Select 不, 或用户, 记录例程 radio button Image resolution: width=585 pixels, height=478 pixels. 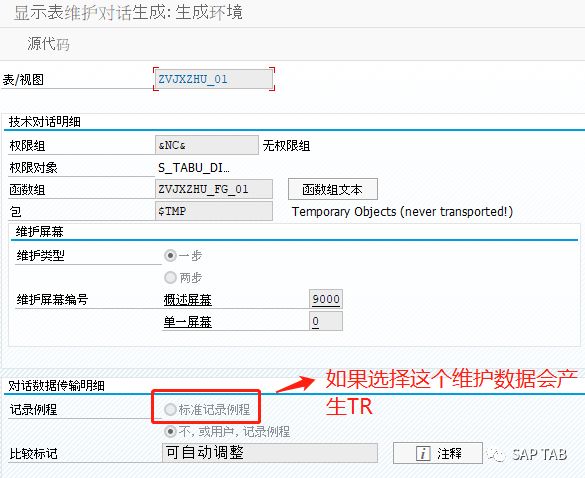(171, 432)
